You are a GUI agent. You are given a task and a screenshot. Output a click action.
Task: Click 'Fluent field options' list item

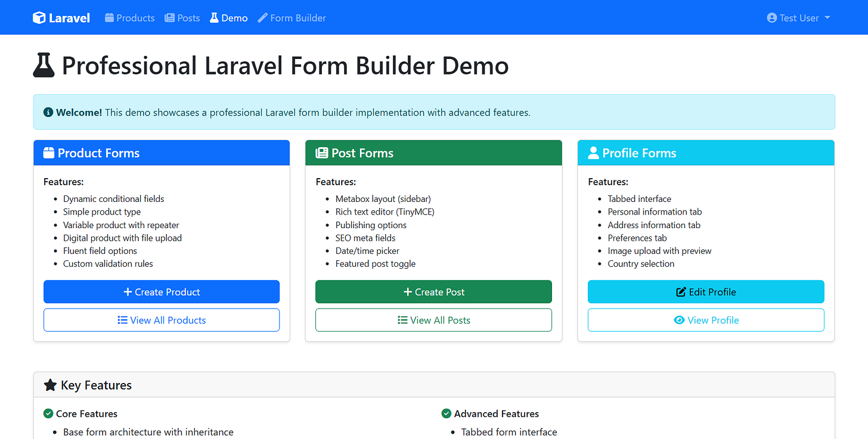tap(100, 251)
